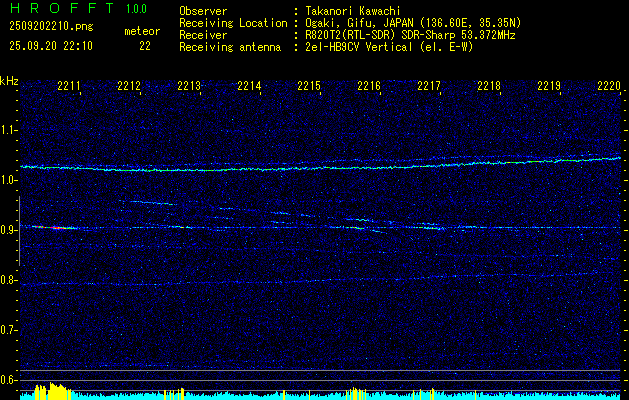Click the version number 1.0.0
The image size is (629, 400).
[136, 9]
